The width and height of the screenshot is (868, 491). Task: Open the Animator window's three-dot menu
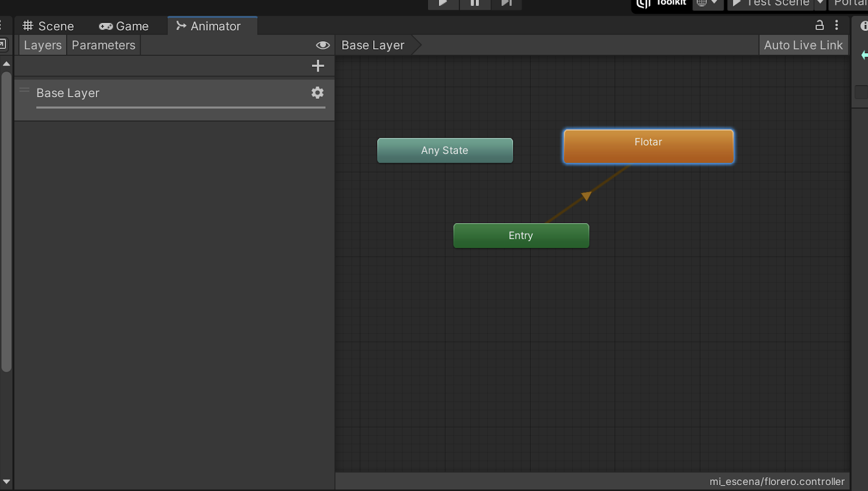pyautogui.click(x=837, y=25)
